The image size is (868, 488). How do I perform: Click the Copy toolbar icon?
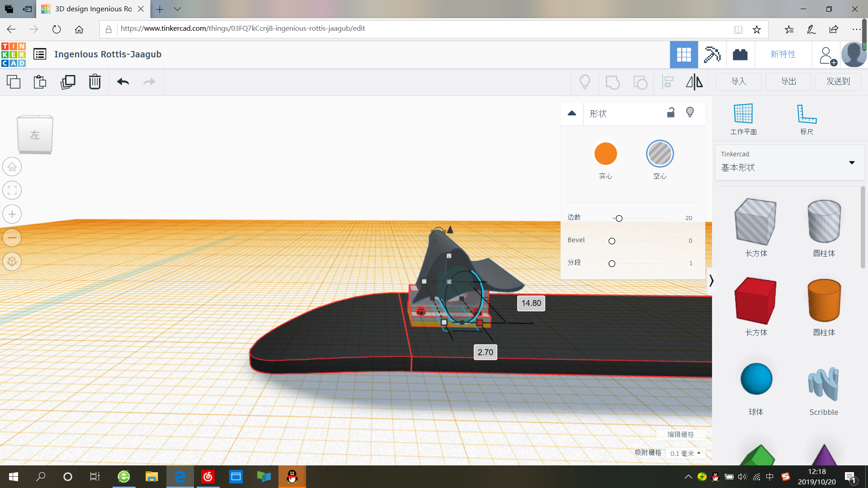pos(14,82)
